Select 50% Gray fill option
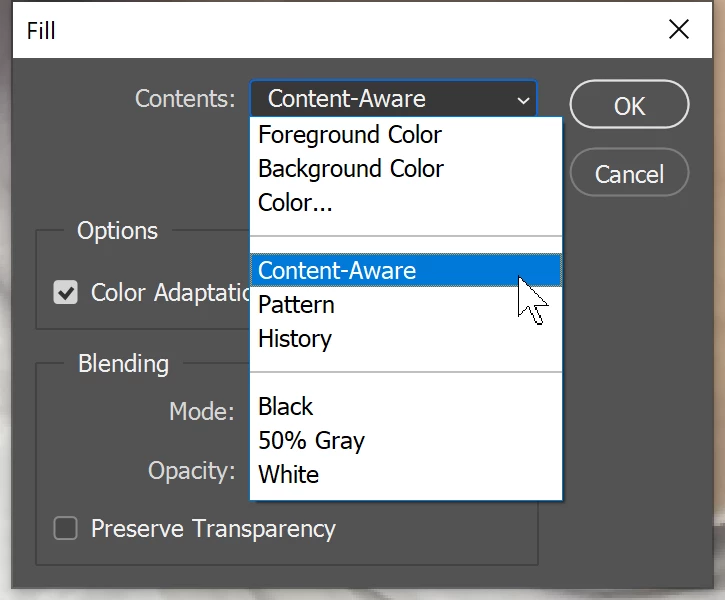The height and width of the screenshot is (600, 725). click(311, 441)
